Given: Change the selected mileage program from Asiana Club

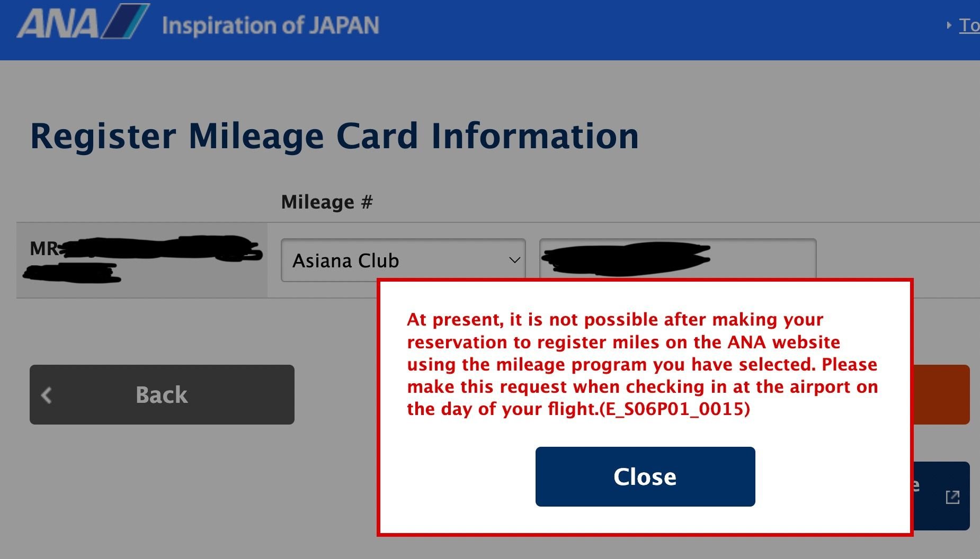Looking at the screenshot, I should 402,260.
